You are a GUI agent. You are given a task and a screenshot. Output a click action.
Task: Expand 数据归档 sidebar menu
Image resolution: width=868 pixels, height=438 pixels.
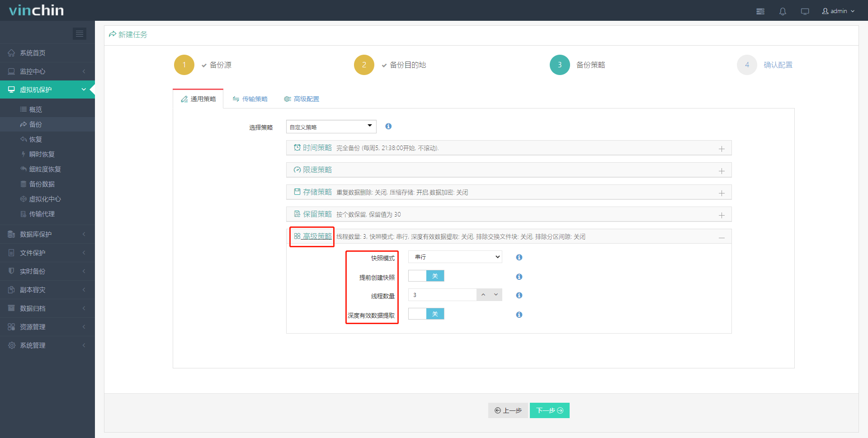[47, 308]
